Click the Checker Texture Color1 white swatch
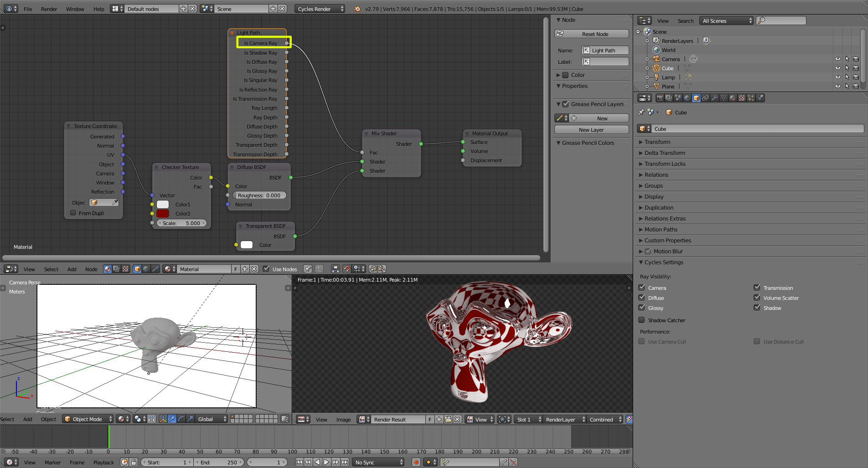The height and width of the screenshot is (468, 868). pos(163,204)
